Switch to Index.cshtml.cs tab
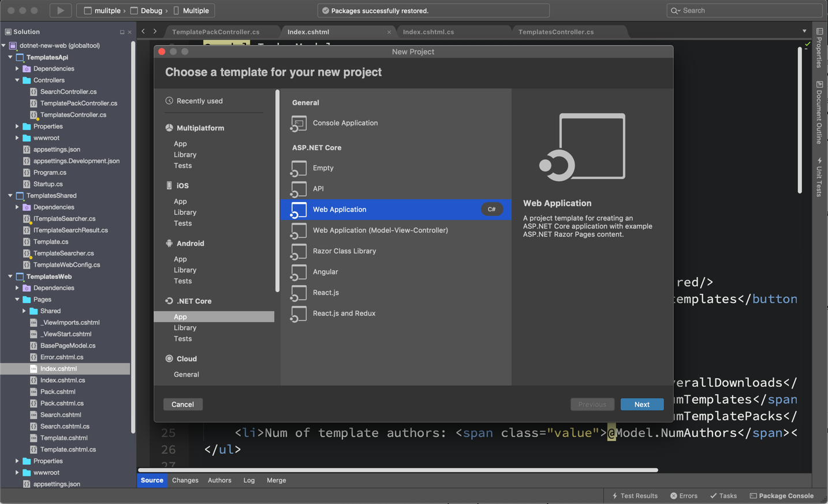The image size is (828, 504). [428, 32]
